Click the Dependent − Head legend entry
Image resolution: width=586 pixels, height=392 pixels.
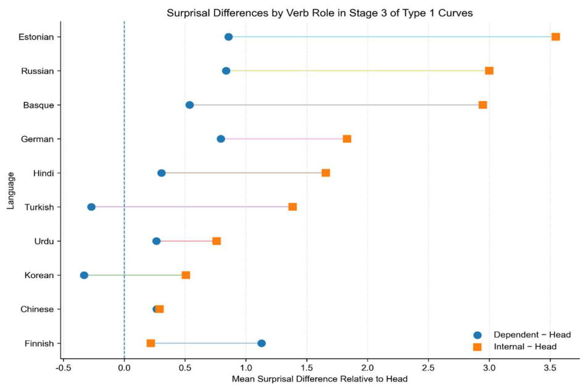(522, 335)
